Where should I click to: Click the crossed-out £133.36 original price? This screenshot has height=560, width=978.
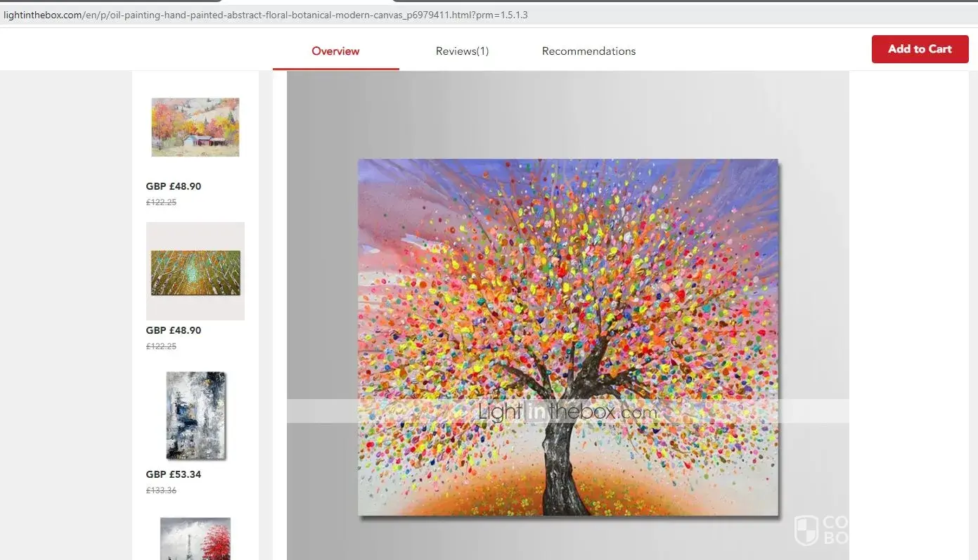pos(161,490)
